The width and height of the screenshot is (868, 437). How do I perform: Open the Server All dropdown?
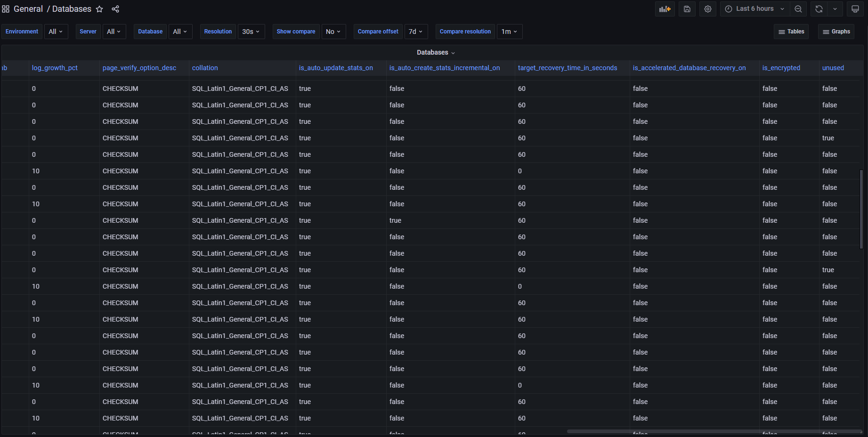[114, 31]
